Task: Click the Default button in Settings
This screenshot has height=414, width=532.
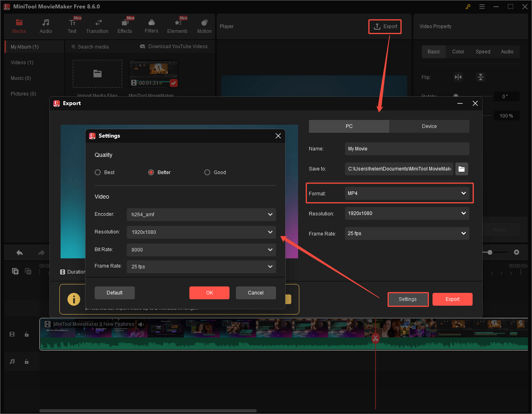Action: click(x=115, y=293)
